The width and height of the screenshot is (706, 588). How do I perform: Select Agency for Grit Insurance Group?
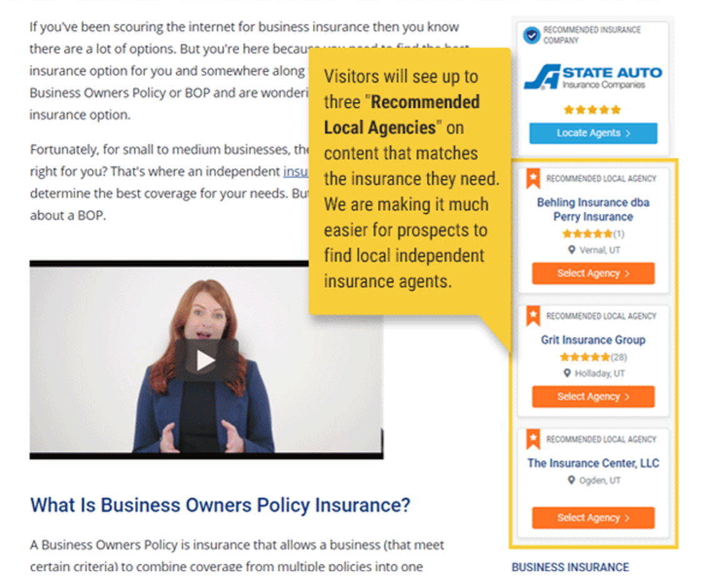[x=593, y=397]
